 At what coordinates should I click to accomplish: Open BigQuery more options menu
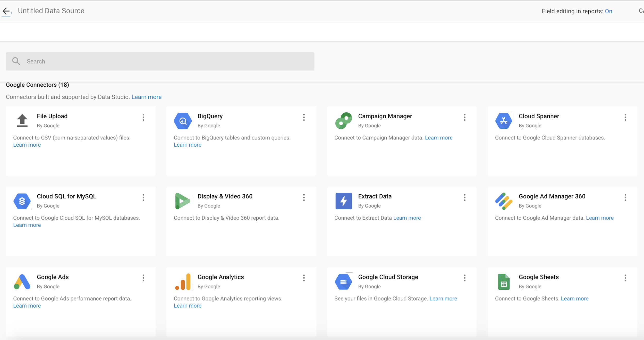tap(304, 118)
